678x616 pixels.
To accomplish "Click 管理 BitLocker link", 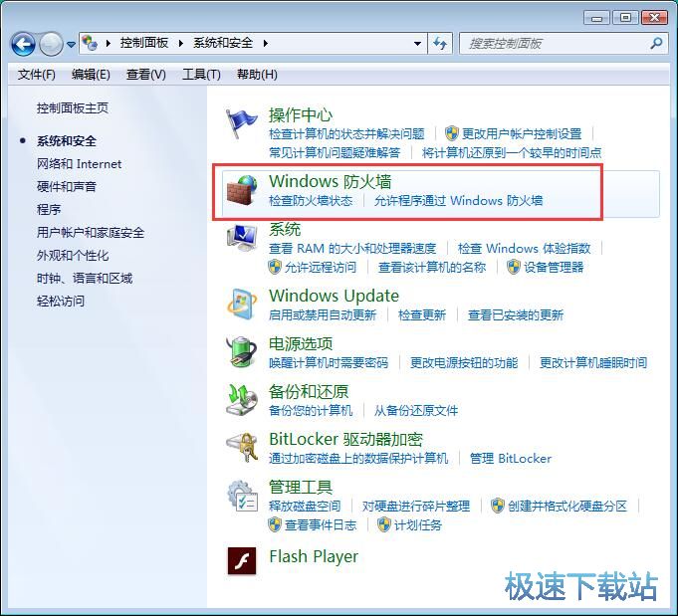I will (x=511, y=458).
